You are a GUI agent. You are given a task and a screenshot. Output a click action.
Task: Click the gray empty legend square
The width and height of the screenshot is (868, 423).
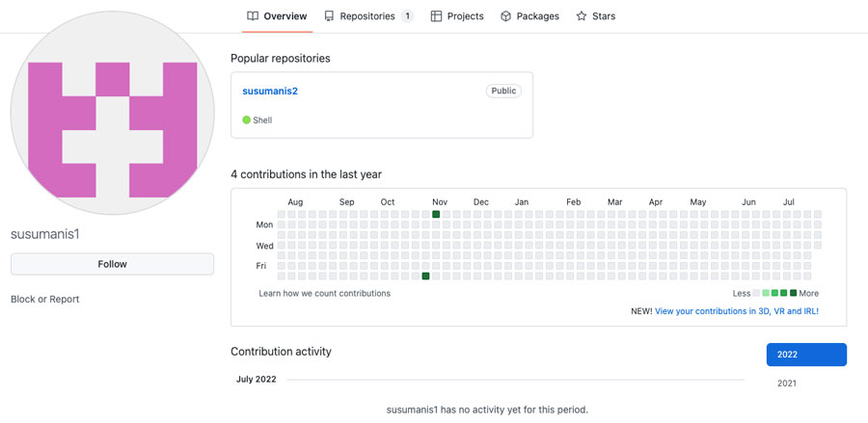(x=756, y=293)
